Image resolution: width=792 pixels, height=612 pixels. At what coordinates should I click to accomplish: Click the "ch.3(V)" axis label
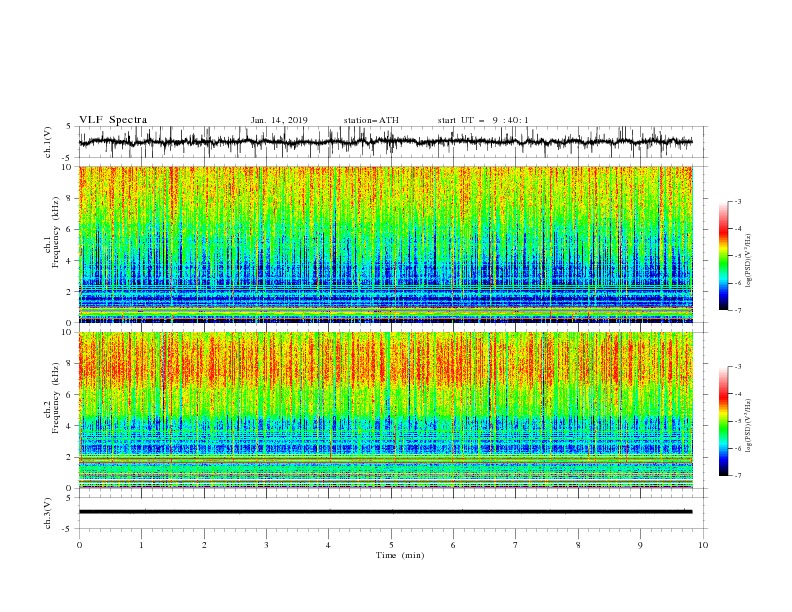(x=48, y=513)
